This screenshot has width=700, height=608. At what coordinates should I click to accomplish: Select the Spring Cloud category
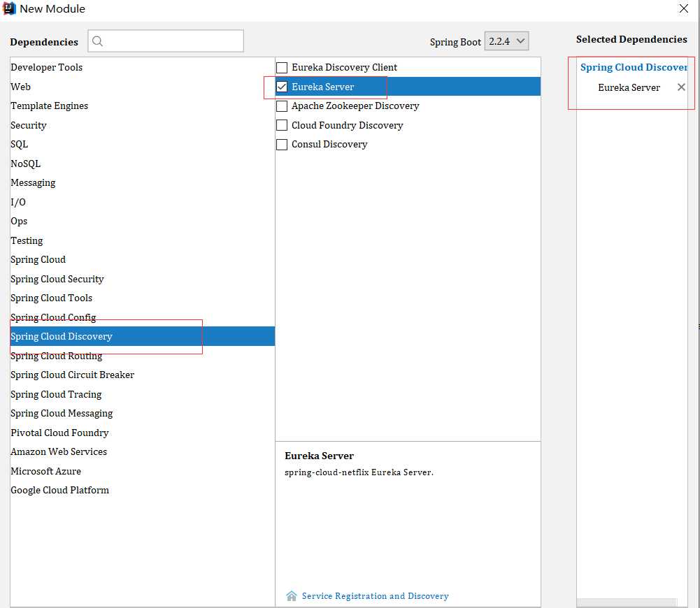[143, 259]
